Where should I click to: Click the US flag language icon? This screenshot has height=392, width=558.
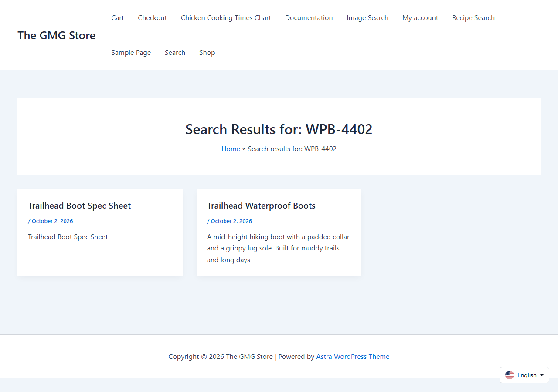click(510, 375)
